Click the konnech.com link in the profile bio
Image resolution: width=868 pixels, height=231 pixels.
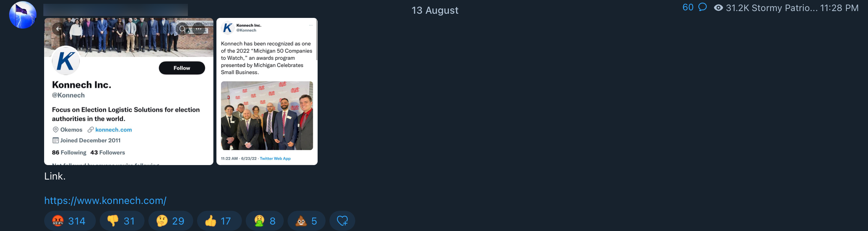113,130
